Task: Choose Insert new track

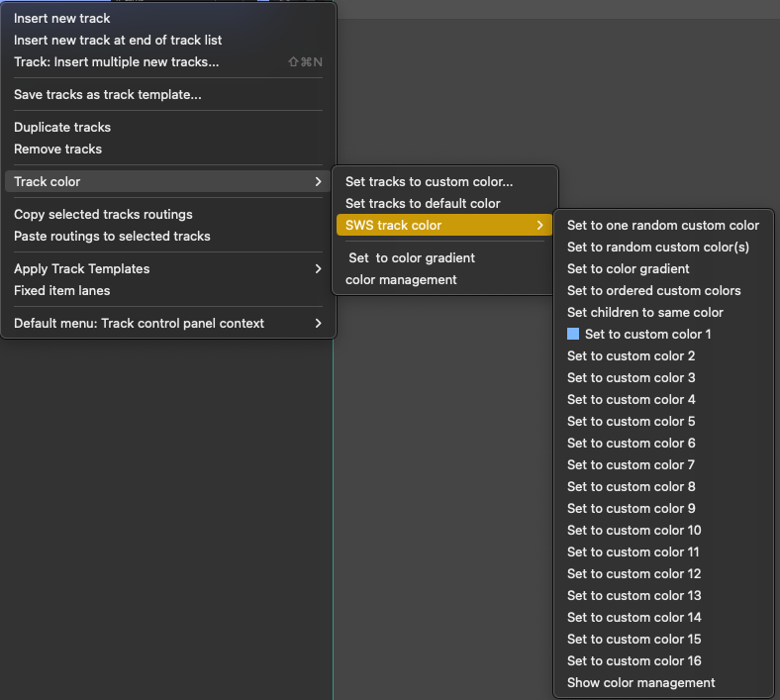Action: point(62,19)
